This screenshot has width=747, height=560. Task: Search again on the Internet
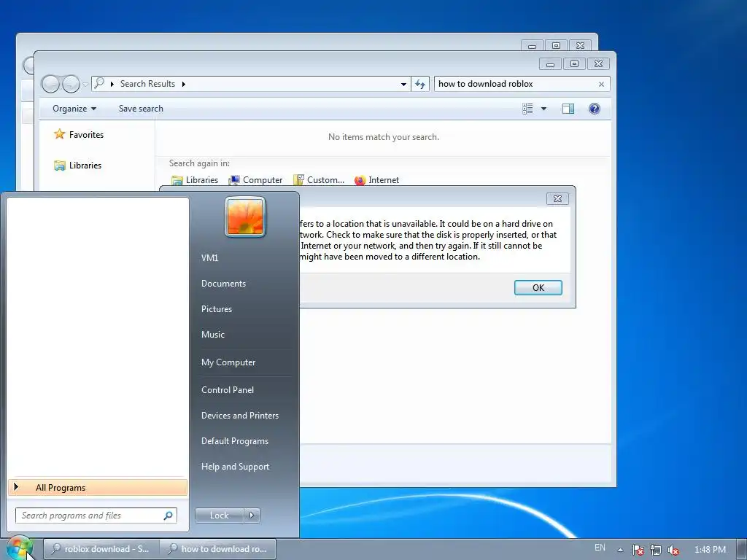pos(377,180)
